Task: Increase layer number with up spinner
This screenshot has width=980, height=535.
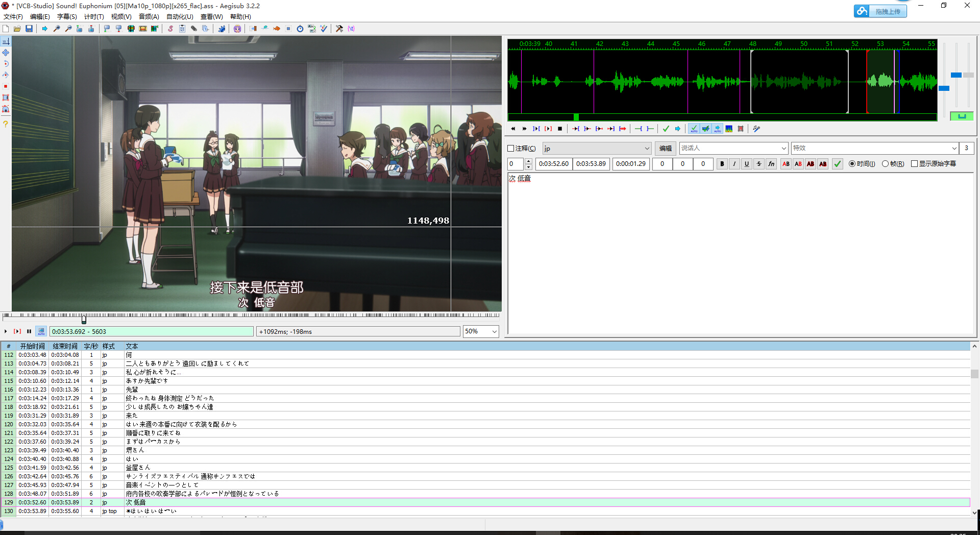Action: [528, 161]
